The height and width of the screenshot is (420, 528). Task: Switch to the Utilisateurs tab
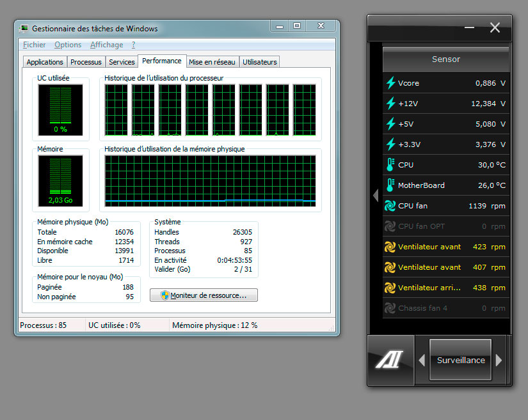(x=260, y=62)
